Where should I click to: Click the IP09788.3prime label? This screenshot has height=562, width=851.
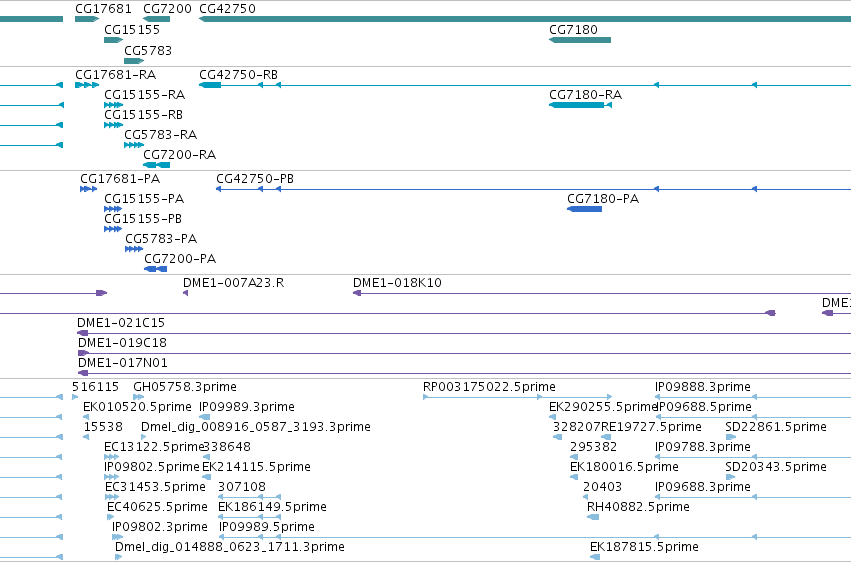(703, 447)
